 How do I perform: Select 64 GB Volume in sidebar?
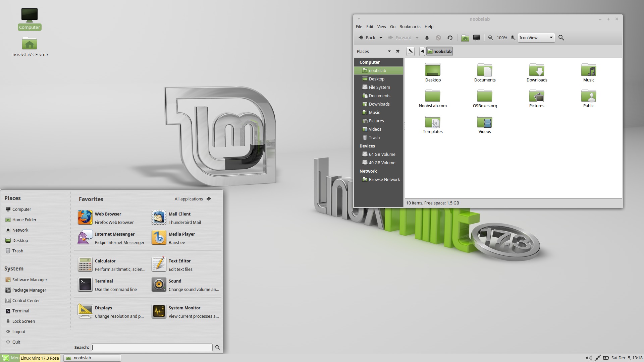[382, 154]
